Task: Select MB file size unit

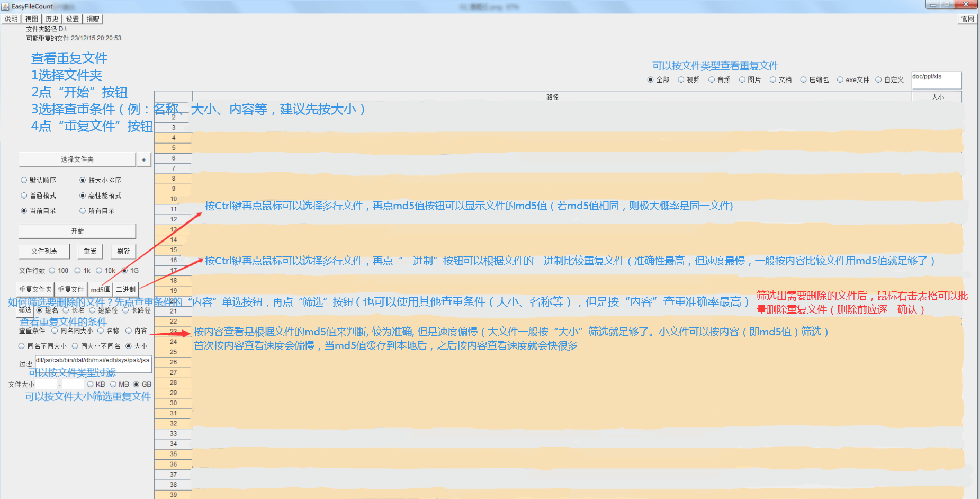Action: click(x=113, y=385)
